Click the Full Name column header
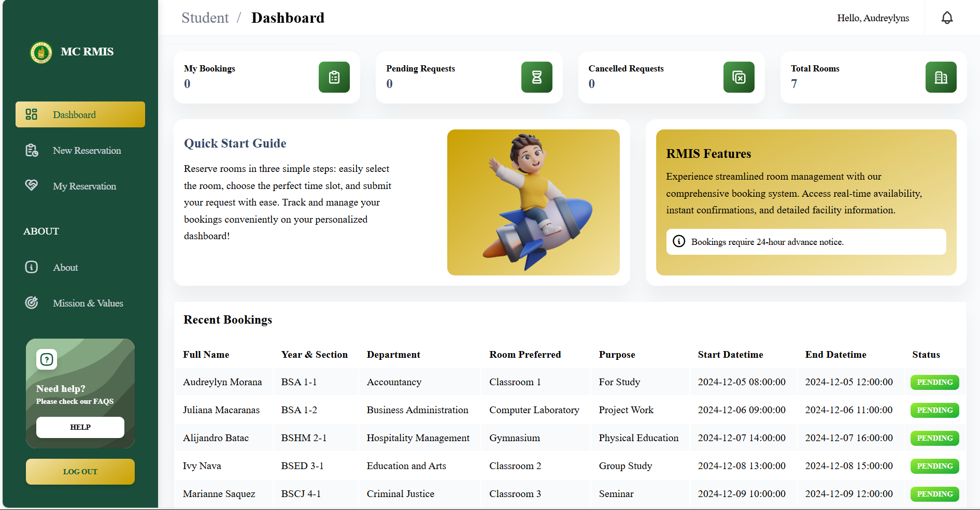Viewport: 980px width, 510px height. click(206, 355)
